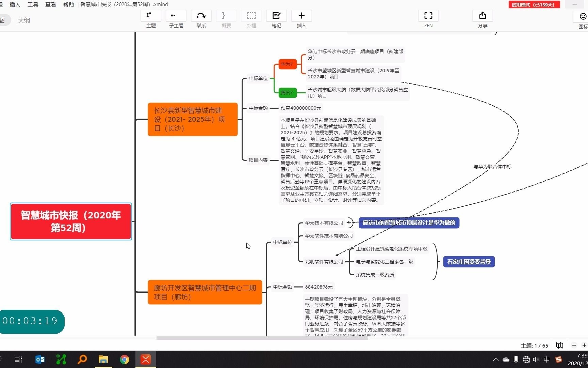588x368 pixels.
Task: Click the 试用模式 (已159天) trial badge
Action: [x=534, y=4]
